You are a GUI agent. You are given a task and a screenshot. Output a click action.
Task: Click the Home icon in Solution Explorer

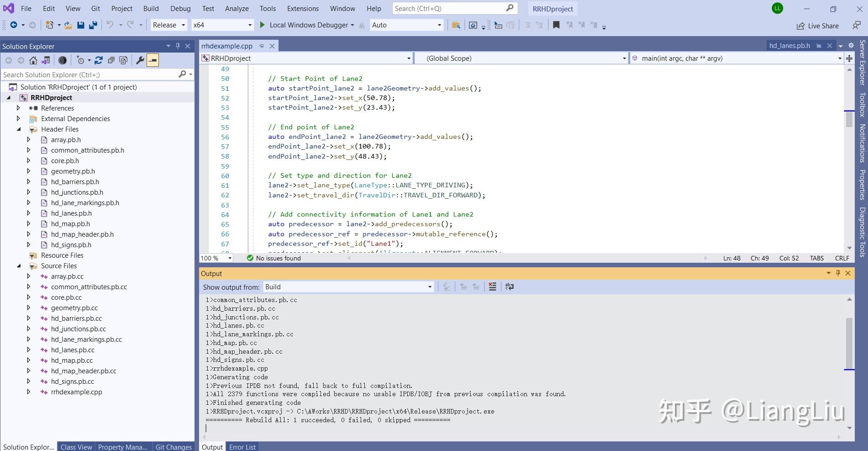33,60
